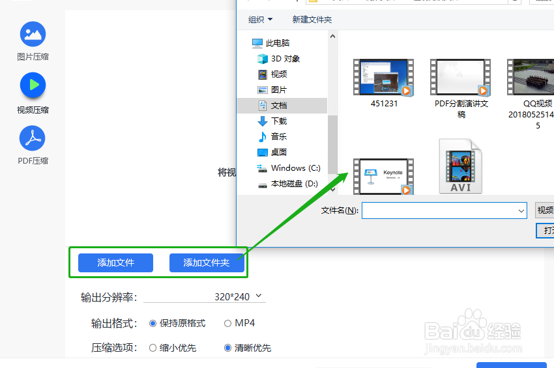This screenshot has height=368, width=554.
Task: Click the 图片 folder picture icon
Action: [263, 90]
